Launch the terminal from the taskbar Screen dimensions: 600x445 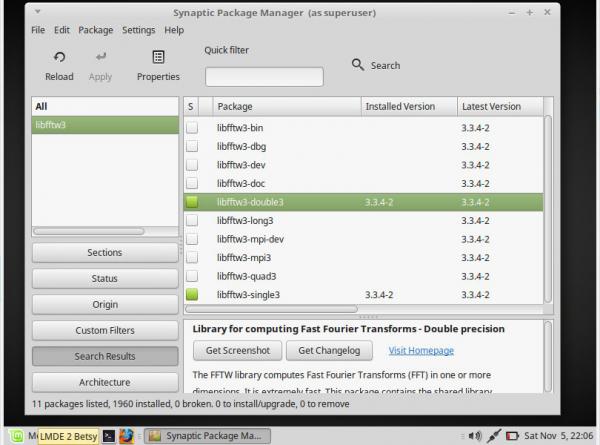click(109, 436)
